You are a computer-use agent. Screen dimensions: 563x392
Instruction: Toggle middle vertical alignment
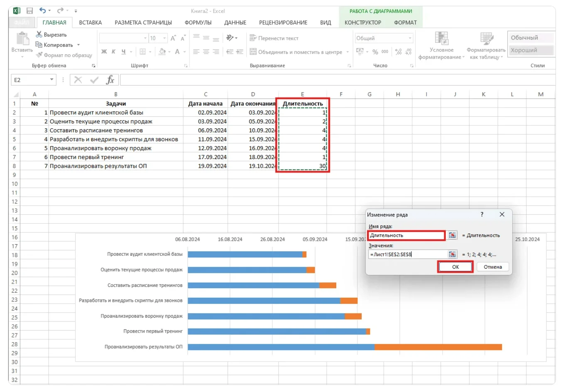click(206, 38)
